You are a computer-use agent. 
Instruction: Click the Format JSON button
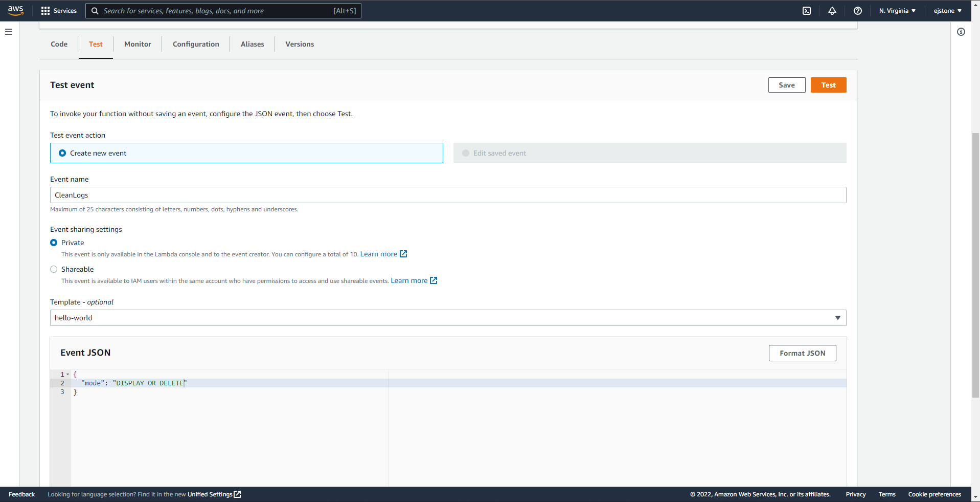(803, 353)
